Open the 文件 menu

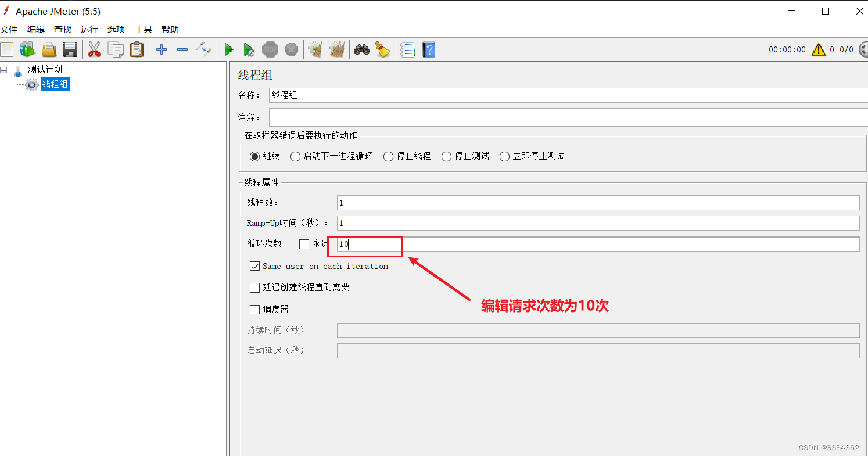coord(9,30)
